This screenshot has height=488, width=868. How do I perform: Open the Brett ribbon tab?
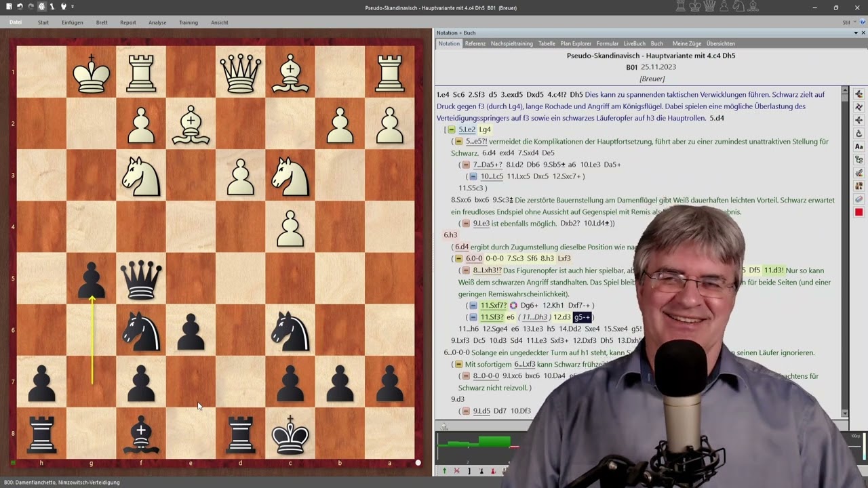pyautogui.click(x=102, y=22)
